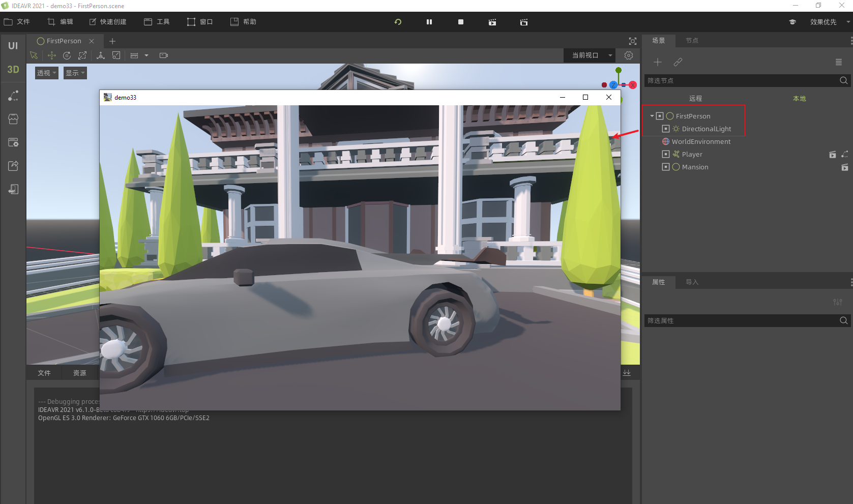Click the graduation cap tutorial icon
This screenshot has width=853, height=504.
(792, 22)
